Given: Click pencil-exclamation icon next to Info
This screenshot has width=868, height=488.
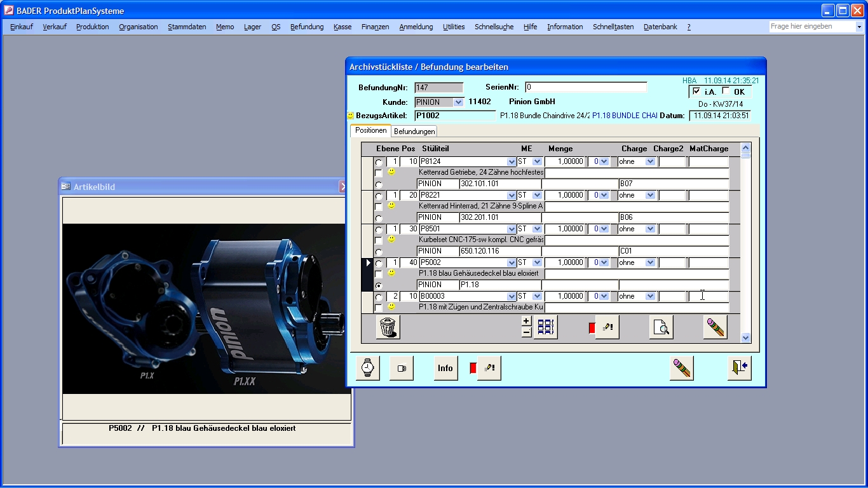Looking at the screenshot, I should pos(489,368).
